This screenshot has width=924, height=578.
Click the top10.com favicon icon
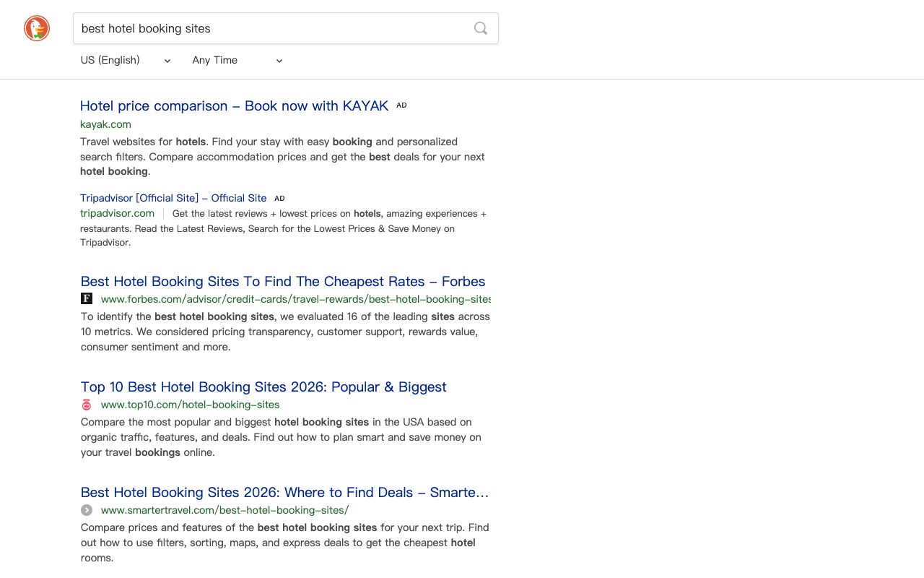(x=87, y=405)
